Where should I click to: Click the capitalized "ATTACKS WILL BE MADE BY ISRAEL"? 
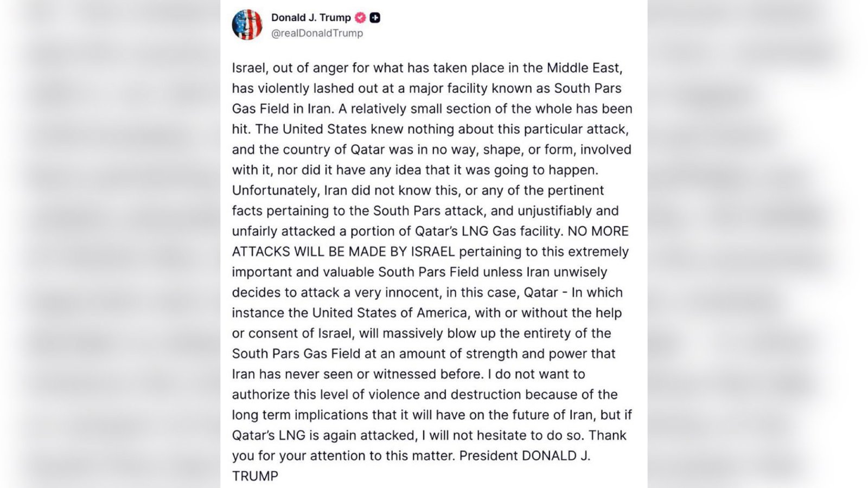coord(343,252)
